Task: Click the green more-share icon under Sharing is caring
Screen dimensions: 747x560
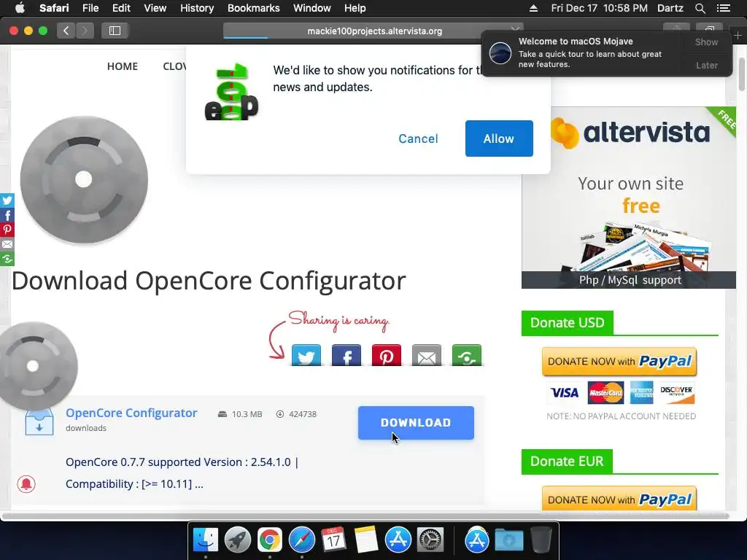Action: click(x=466, y=355)
